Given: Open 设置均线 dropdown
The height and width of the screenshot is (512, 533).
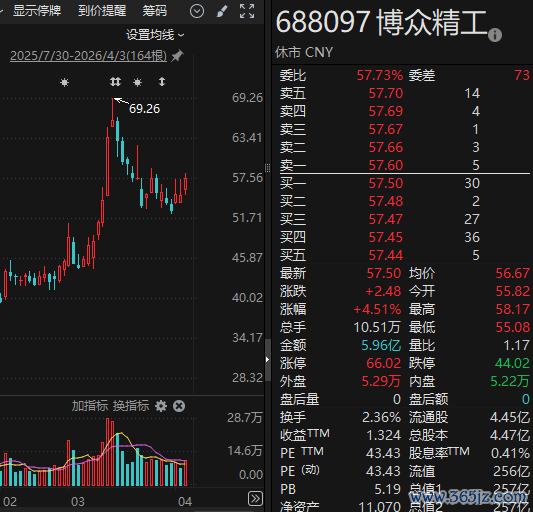Looking at the screenshot, I should [155, 35].
